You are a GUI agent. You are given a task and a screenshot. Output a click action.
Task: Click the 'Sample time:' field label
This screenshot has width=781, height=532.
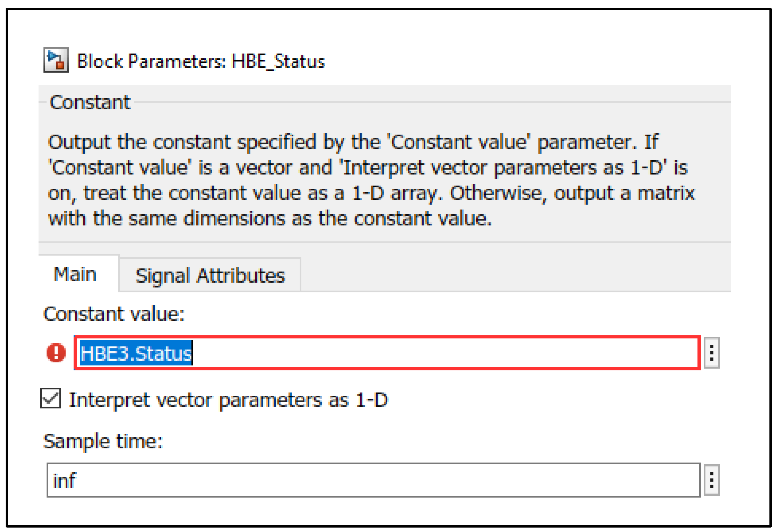click(x=103, y=441)
